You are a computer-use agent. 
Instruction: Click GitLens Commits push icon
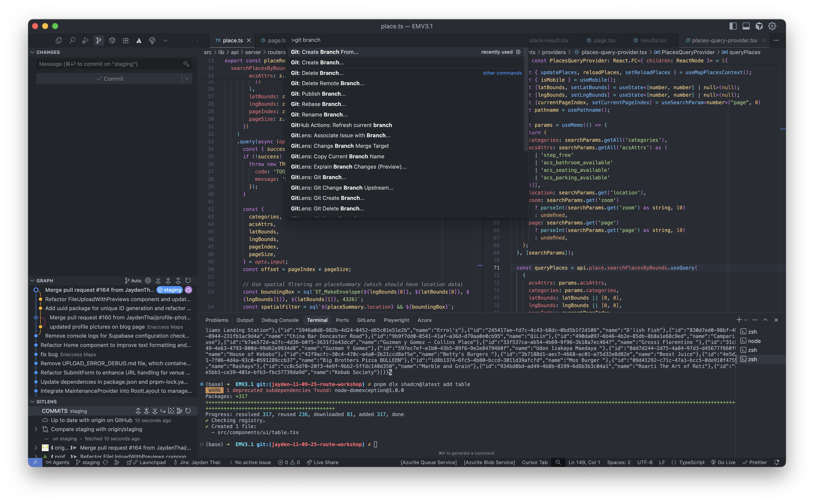138,411
